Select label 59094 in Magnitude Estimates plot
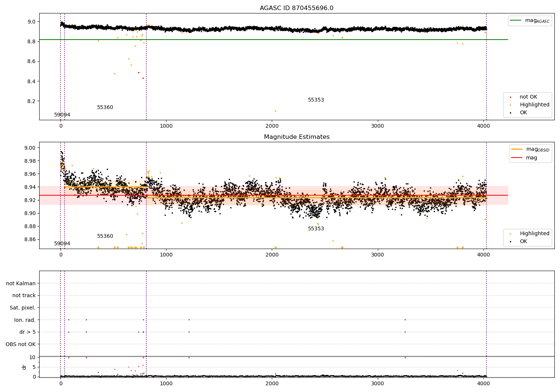Viewport: 560px width, 392px height. [x=62, y=244]
